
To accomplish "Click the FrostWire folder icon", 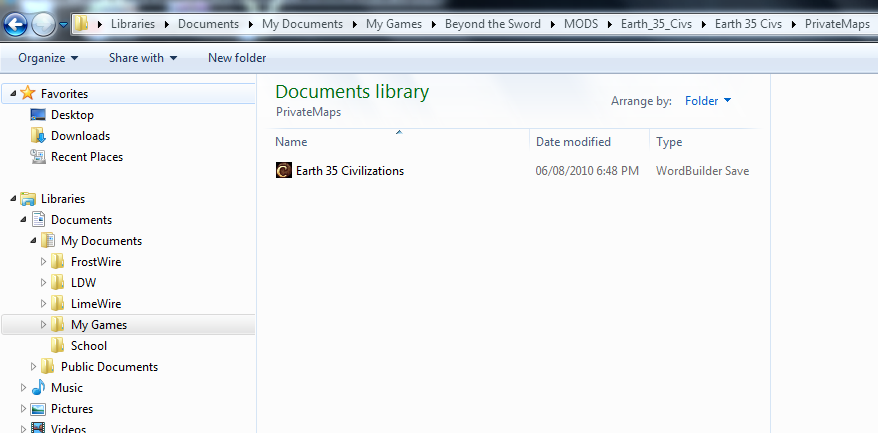I will [57, 262].
